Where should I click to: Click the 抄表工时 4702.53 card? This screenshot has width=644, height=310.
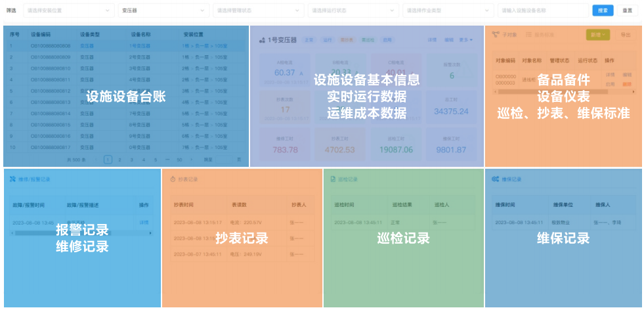click(340, 144)
